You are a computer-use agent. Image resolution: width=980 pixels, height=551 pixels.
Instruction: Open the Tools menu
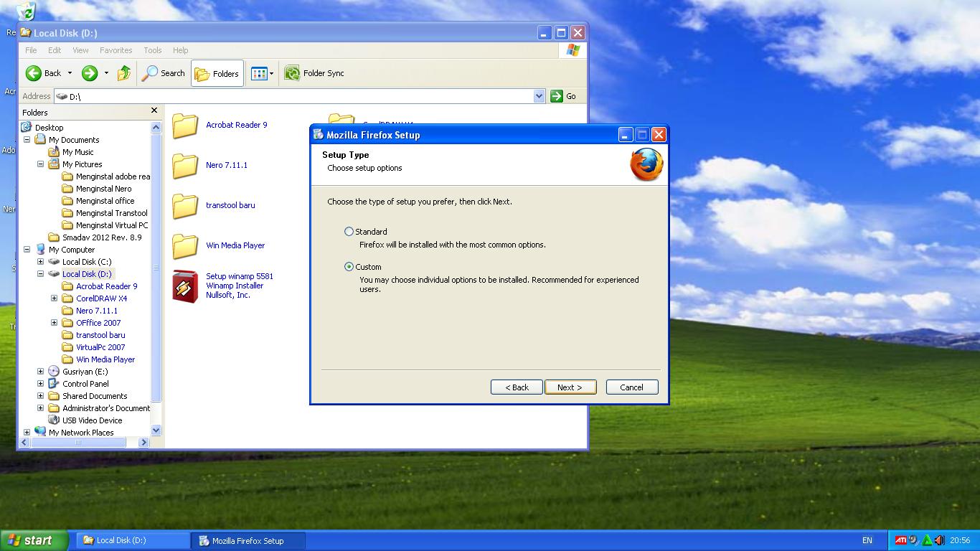[x=153, y=50]
